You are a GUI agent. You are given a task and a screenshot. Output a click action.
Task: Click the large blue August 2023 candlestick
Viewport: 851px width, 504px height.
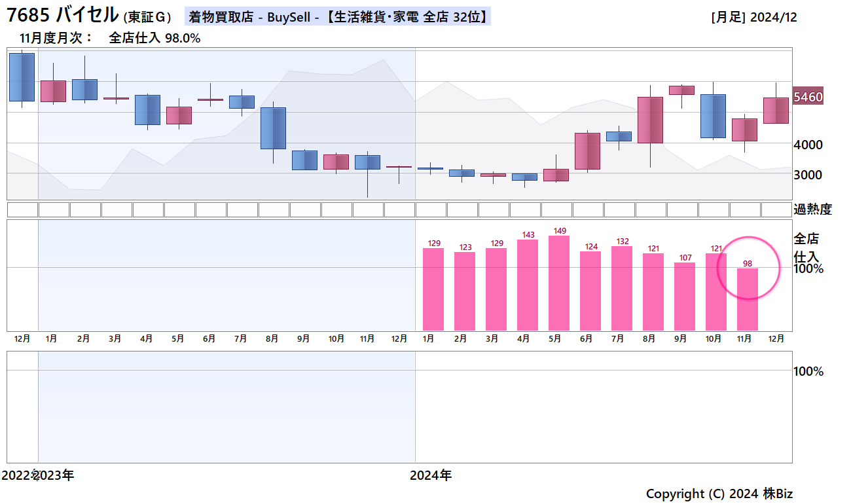pos(273,128)
